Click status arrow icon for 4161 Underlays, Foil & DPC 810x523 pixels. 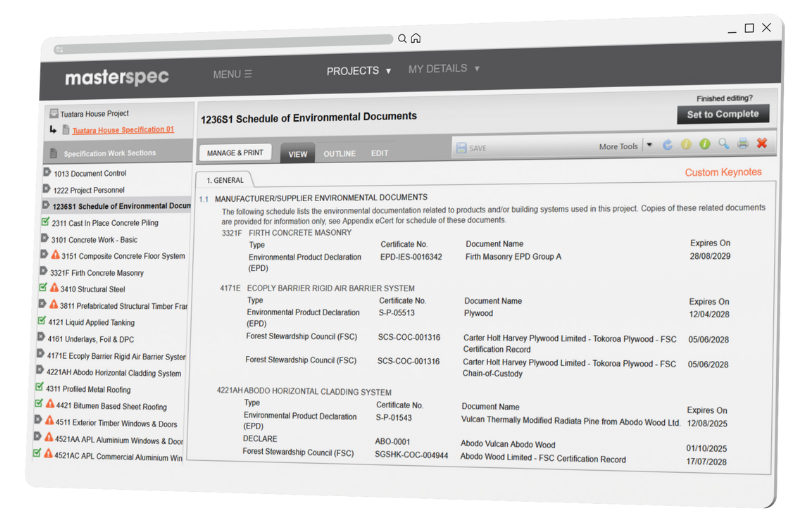(41, 337)
